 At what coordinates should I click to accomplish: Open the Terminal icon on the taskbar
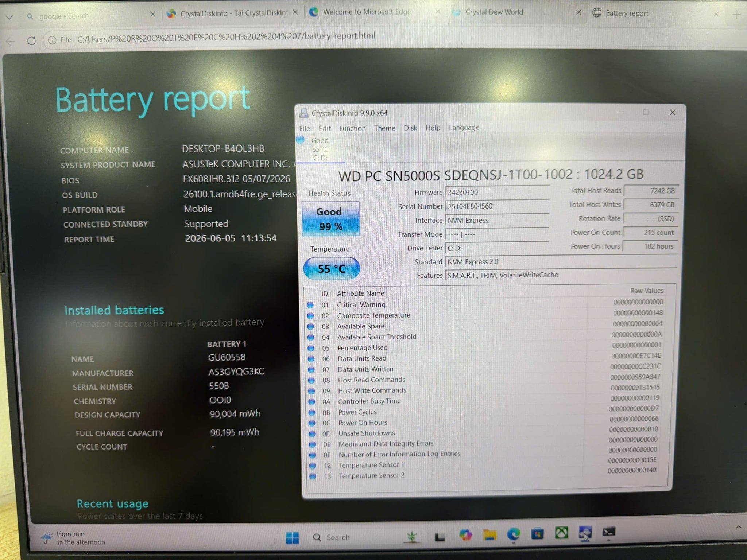click(608, 532)
